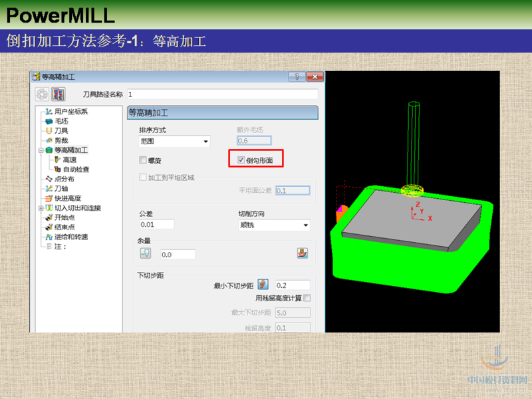The width and height of the screenshot is (532, 399).
Task: Open the 排序方式 dropdown showing 范围
Action: 174,142
